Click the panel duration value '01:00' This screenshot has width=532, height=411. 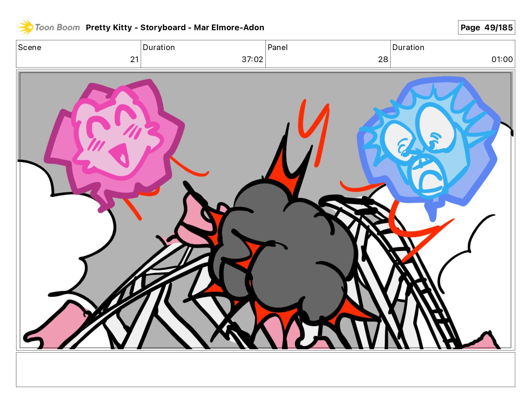[x=502, y=59]
